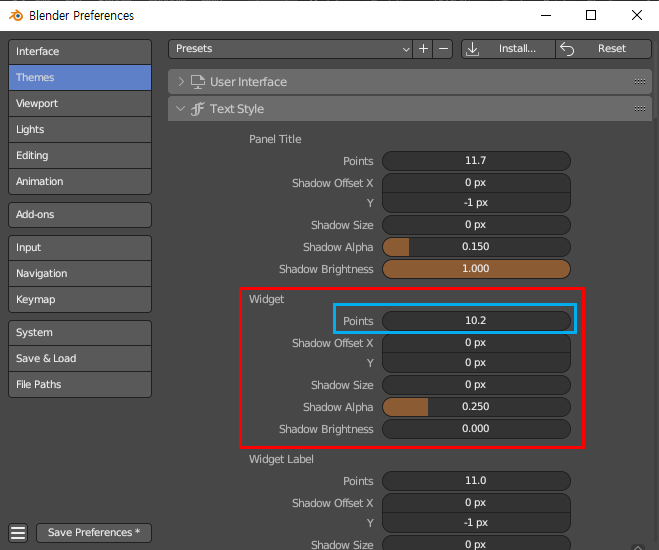Open the Interface preferences tab
Image resolution: width=659 pixels, height=550 pixels.
pos(80,52)
